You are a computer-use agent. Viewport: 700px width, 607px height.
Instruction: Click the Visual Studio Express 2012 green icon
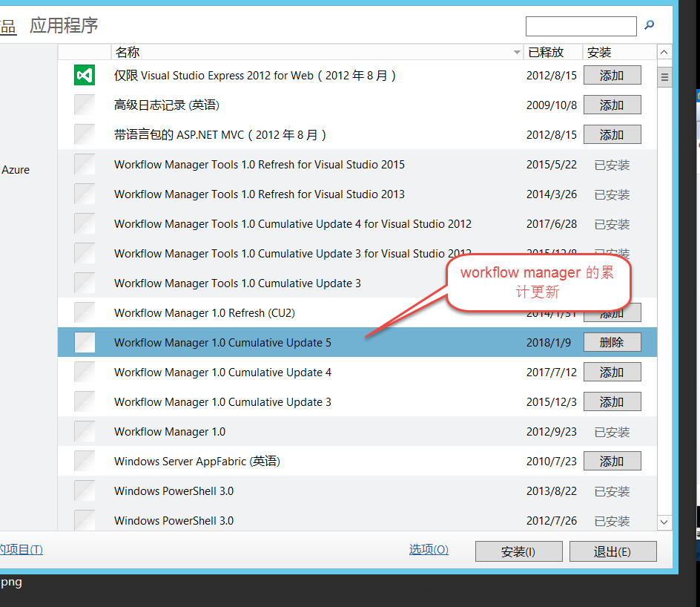[x=85, y=75]
